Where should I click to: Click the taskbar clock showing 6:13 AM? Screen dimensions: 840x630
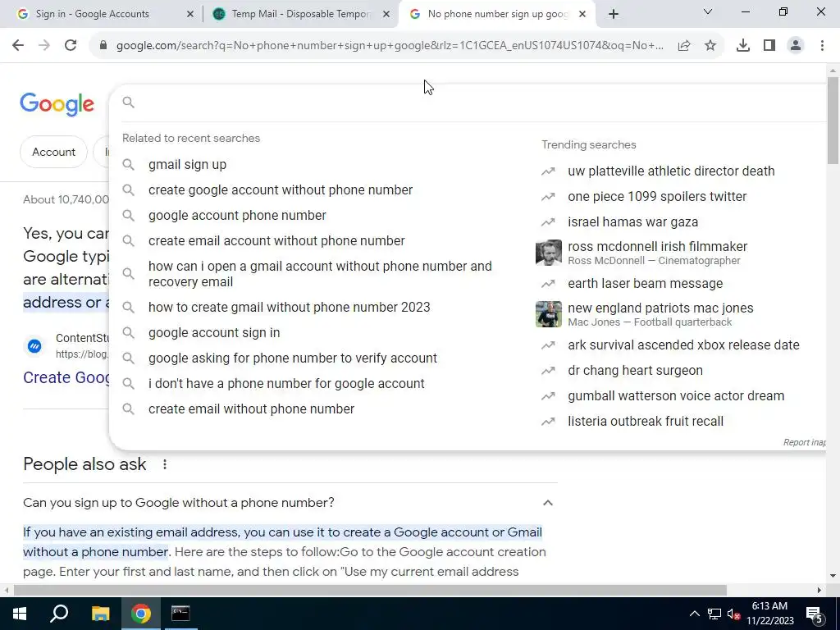coord(769,614)
